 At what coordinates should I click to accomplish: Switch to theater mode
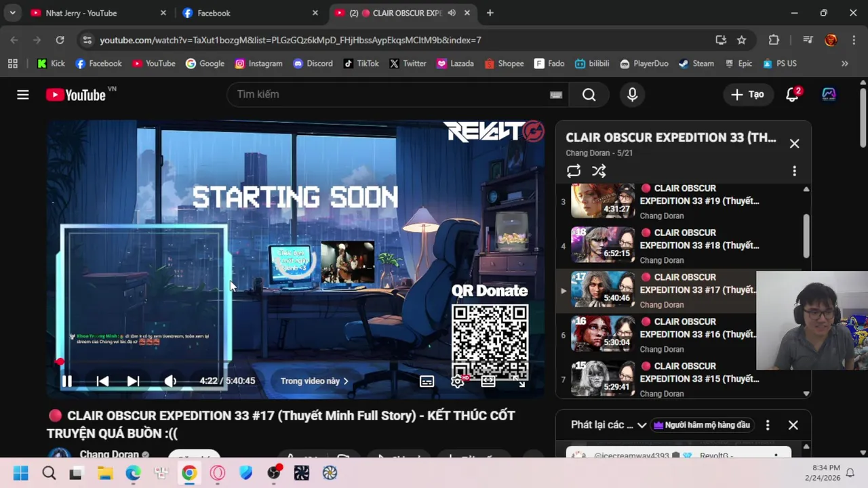(x=488, y=382)
